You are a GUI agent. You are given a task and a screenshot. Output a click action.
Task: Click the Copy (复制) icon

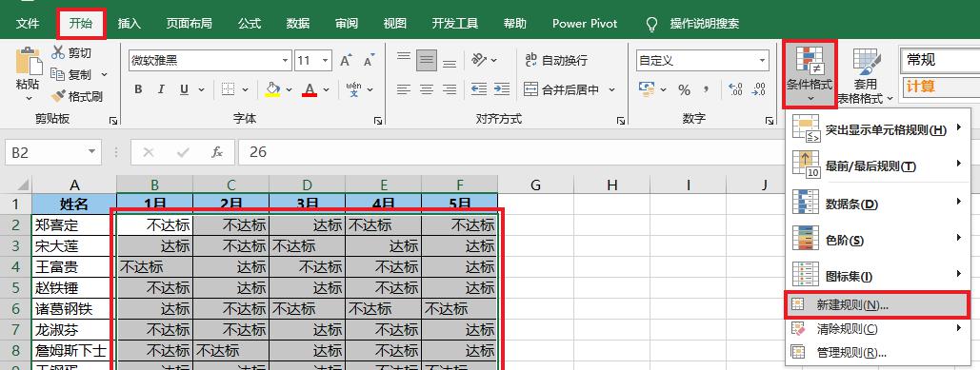[x=57, y=74]
